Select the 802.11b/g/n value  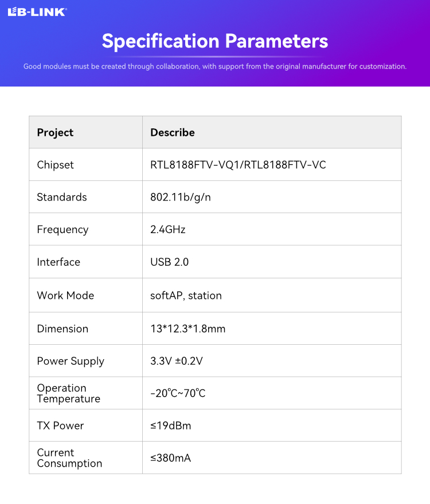181,197
